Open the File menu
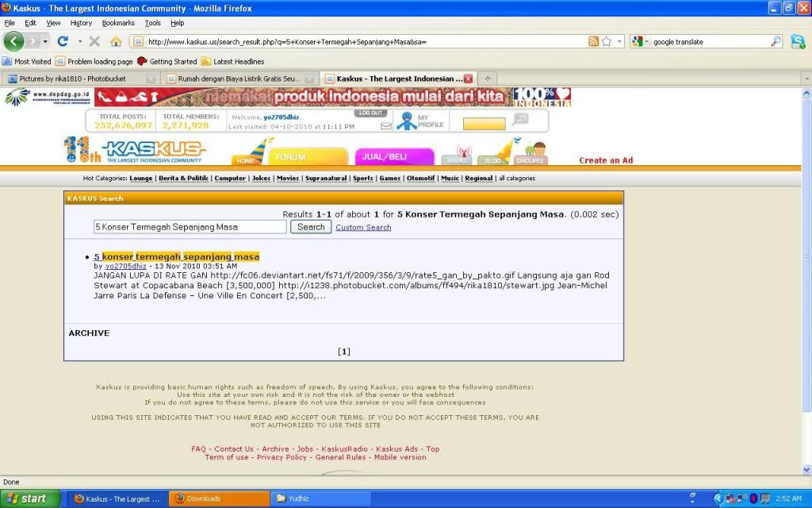The width and height of the screenshot is (812, 508). pyautogui.click(x=10, y=23)
